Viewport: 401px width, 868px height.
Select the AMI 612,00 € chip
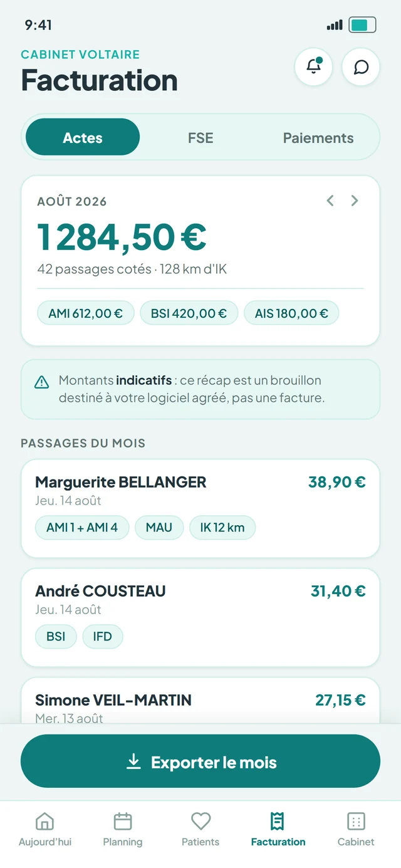pyautogui.click(x=86, y=313)
